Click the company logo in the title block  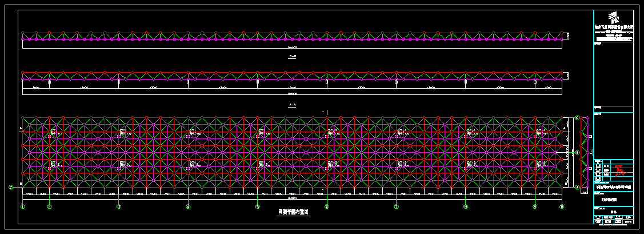click(614, 17)
